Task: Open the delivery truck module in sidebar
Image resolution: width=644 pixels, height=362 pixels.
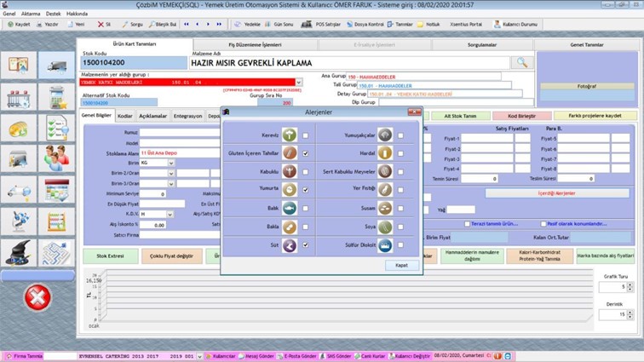Action: (57, 65)
